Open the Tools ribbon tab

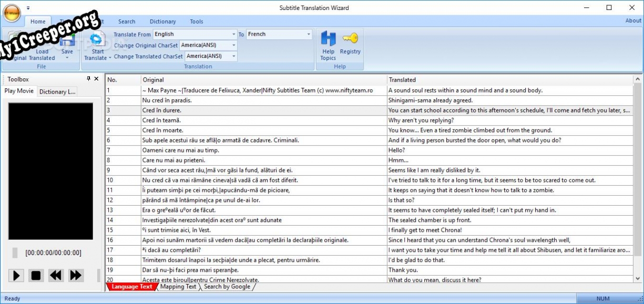coord(197,22)
